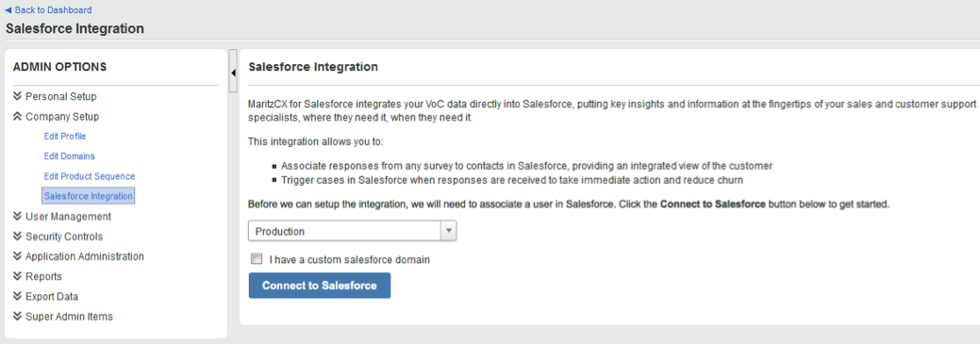Enable the custom salesforce domain checkbox

pos(257,259)
